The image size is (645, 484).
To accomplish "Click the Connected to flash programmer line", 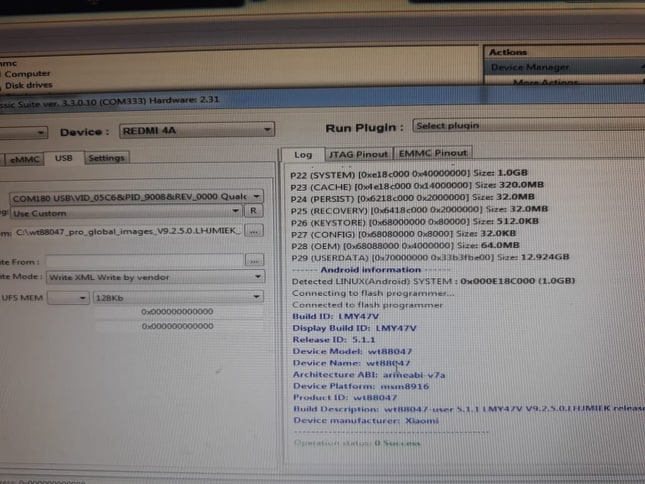I will (367, 305).
